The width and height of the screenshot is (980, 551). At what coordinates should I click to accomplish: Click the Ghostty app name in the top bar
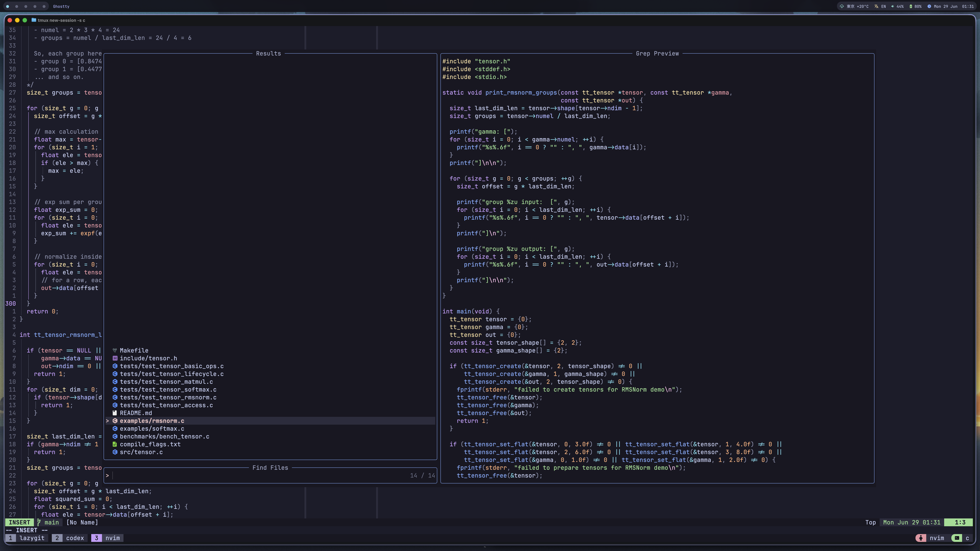point(61,7)
